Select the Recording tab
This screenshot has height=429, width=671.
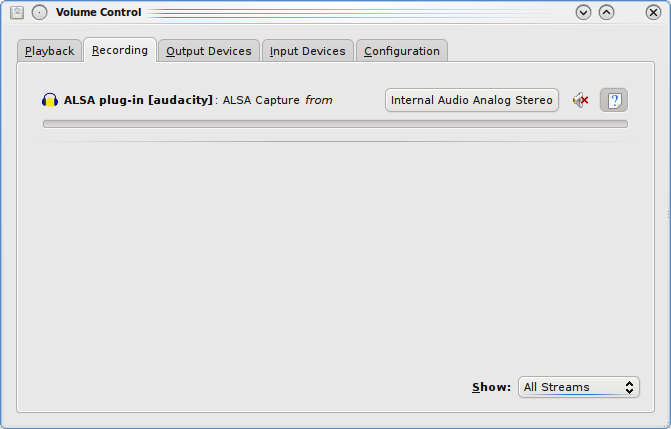120,50
